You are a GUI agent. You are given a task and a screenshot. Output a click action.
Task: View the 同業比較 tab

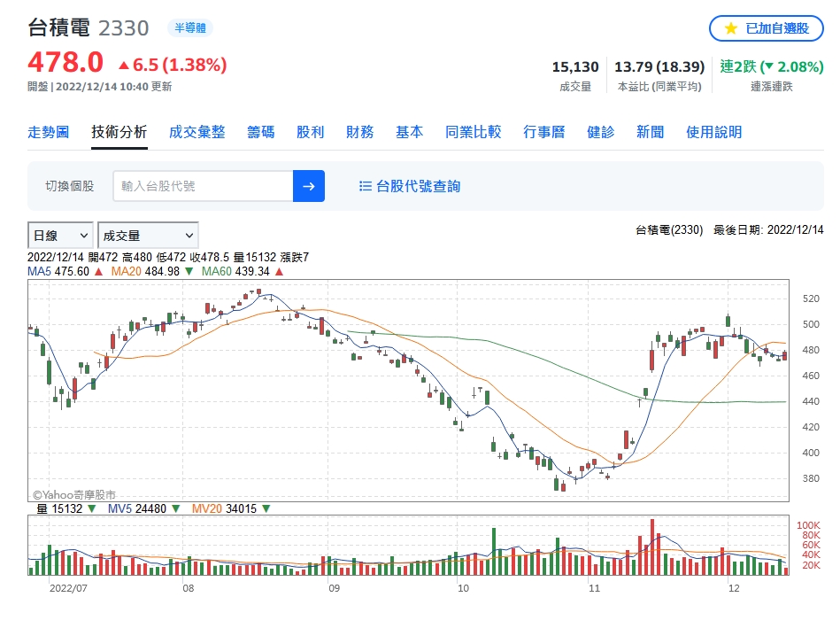pos(473,132)
